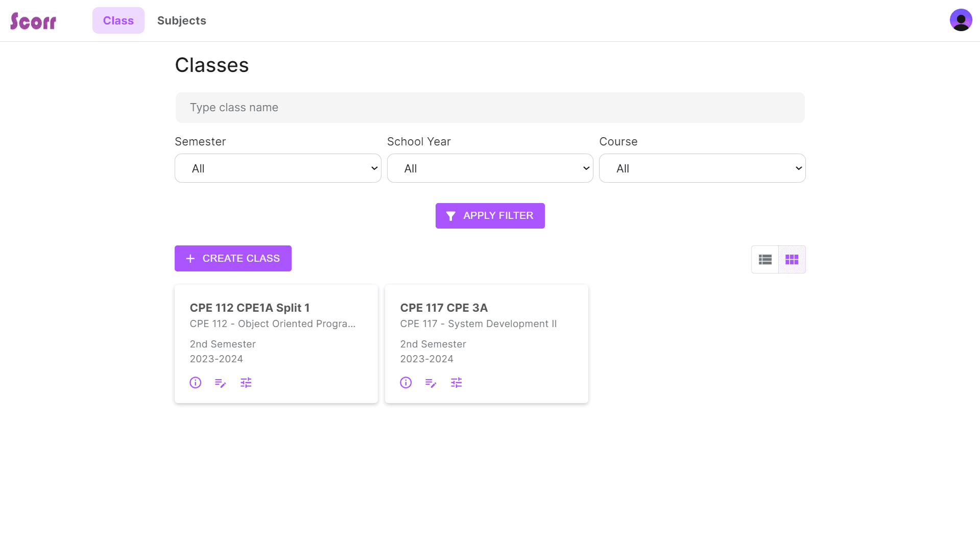Open settings sliders for CPE 112 class
980x549 pixels.
tap(246, 383)
